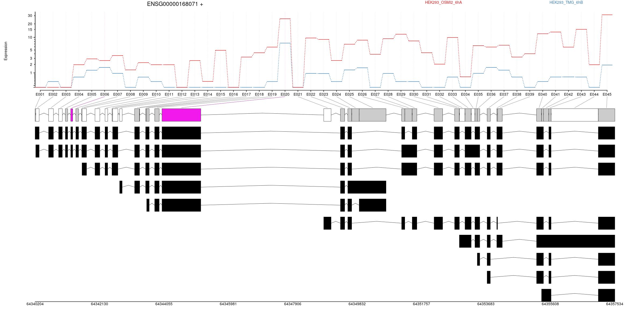
Task: Click y-axis tick value 20
Action: click(x=30, y=24)
